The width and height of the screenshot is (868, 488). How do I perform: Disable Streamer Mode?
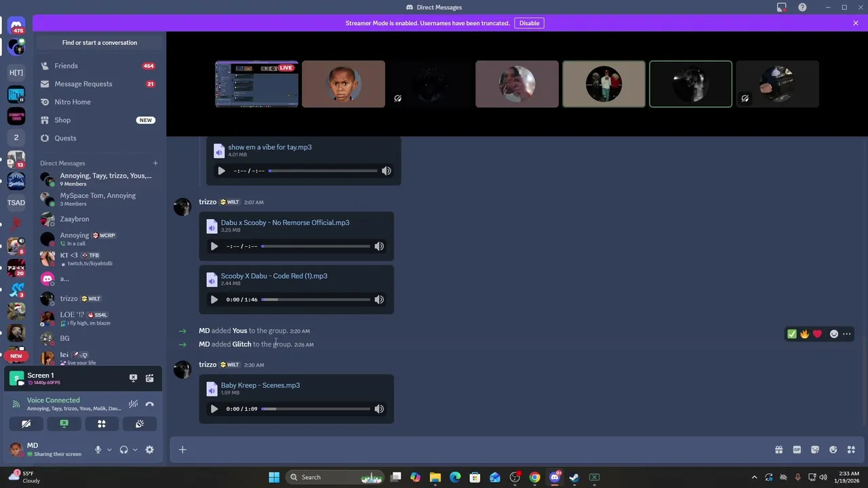point(529,23)
